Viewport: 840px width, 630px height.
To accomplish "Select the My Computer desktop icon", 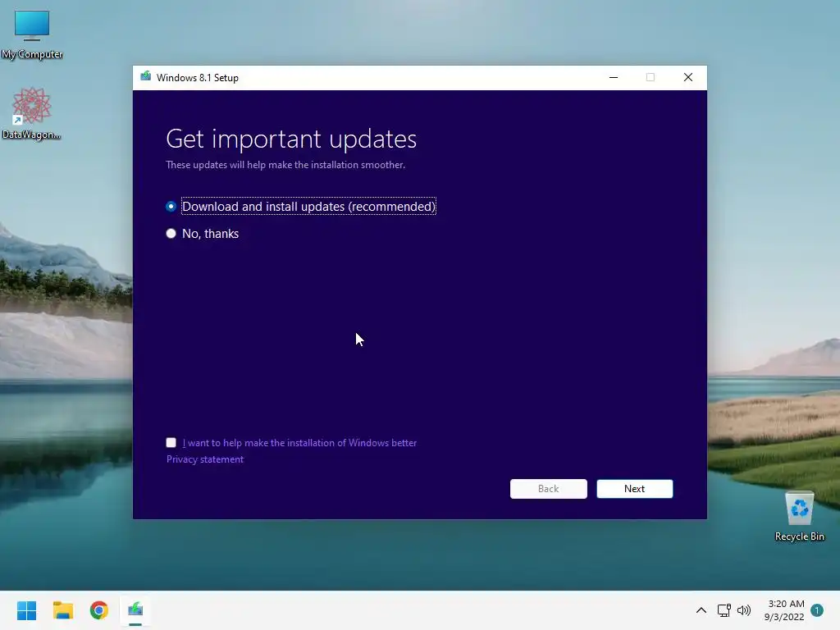I will point(32,34).
